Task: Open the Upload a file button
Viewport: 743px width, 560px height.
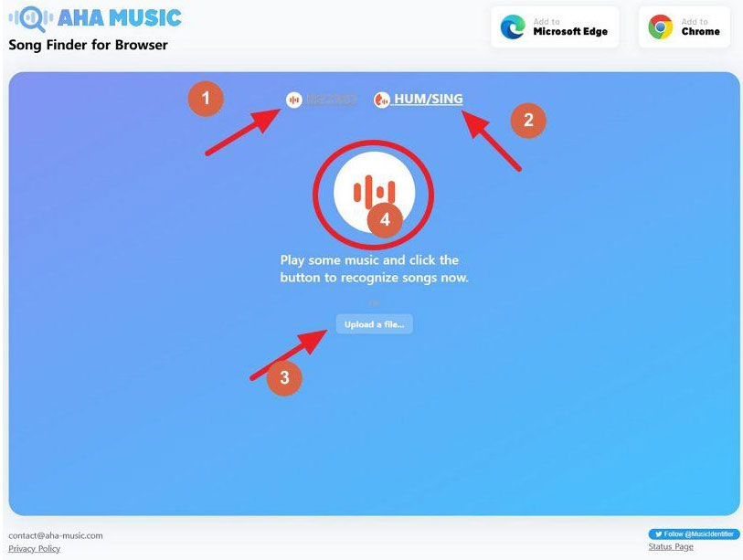Action: [x=375, y=324]
